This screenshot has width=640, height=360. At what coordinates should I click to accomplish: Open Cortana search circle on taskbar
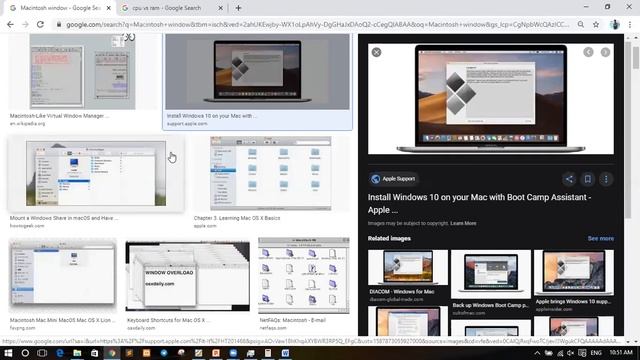tap(25, 353)
